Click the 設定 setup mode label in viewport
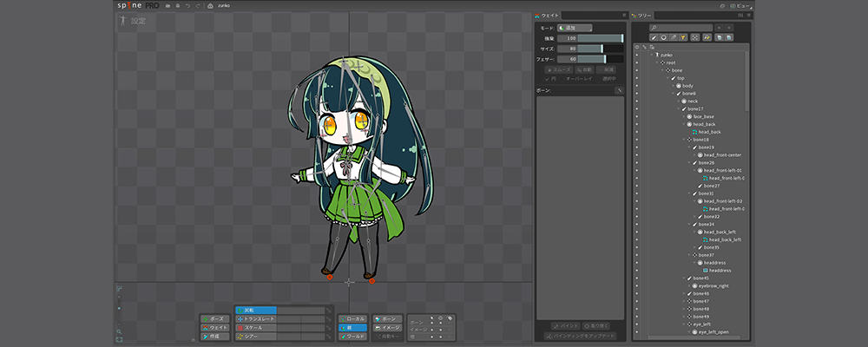 [138, 21]
